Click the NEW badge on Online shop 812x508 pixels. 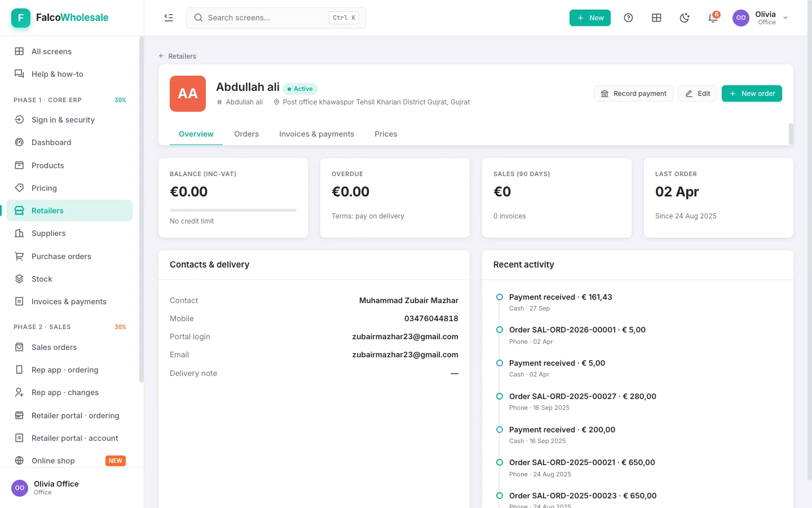tap(116, 461)
